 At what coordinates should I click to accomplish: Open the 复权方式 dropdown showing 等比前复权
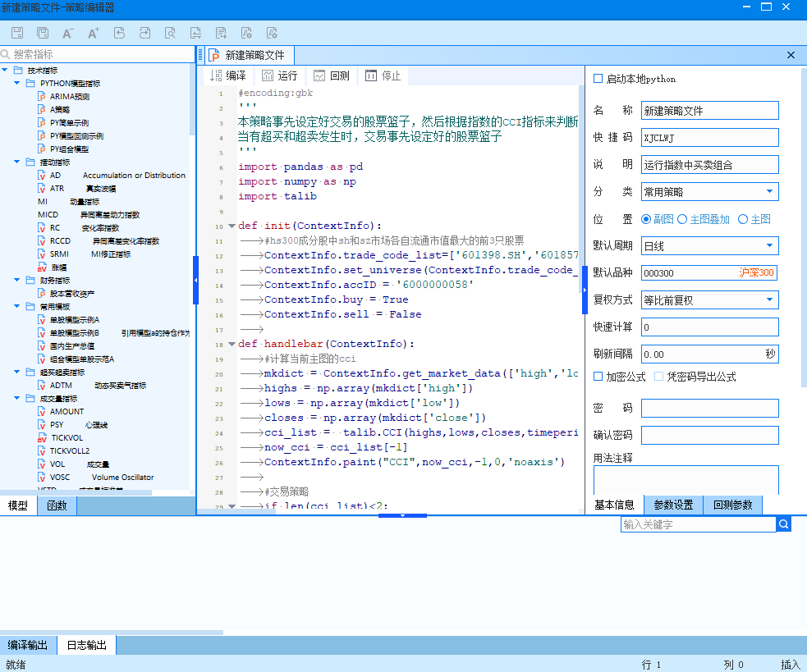(710, 300)
